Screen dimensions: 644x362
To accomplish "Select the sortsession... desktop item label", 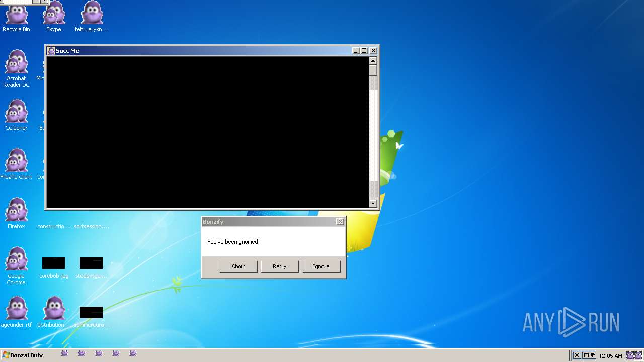I will pyautogui.click(x=92, y=226).
